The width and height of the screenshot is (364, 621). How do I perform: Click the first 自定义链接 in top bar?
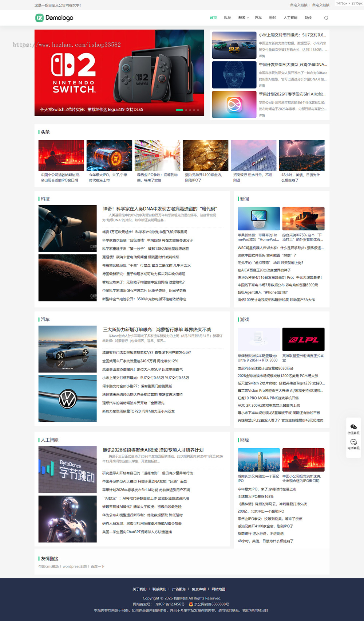click(299, 5)
